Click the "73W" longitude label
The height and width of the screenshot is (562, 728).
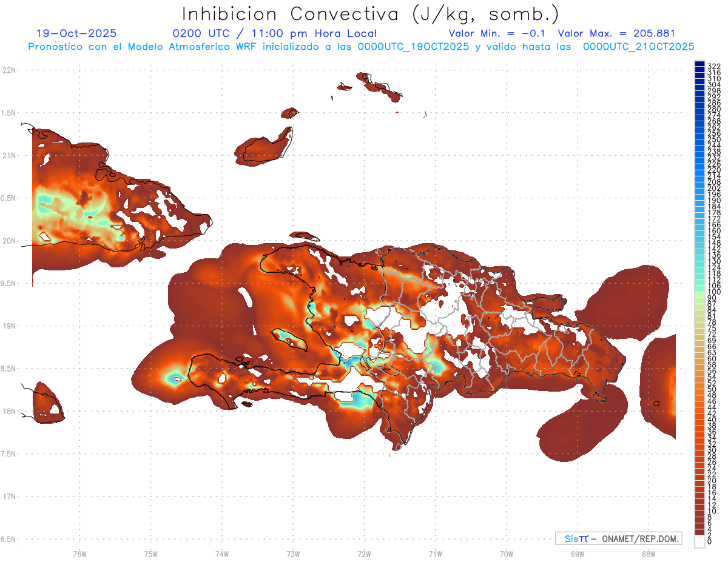[293, 554]
